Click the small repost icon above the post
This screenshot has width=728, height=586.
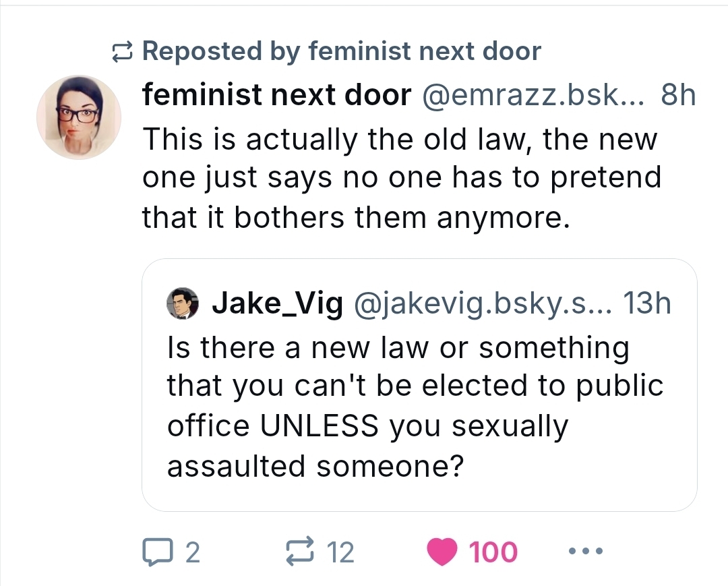pyautogui.click(x=121, y=51)
